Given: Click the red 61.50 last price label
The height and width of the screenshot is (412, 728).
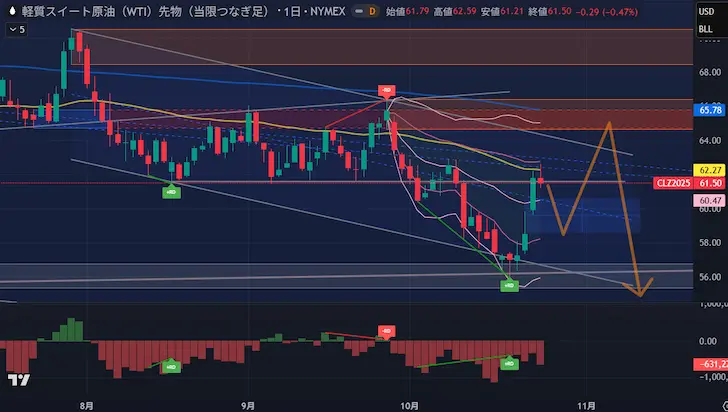Looking at the screenshot, I should [710, 183].
